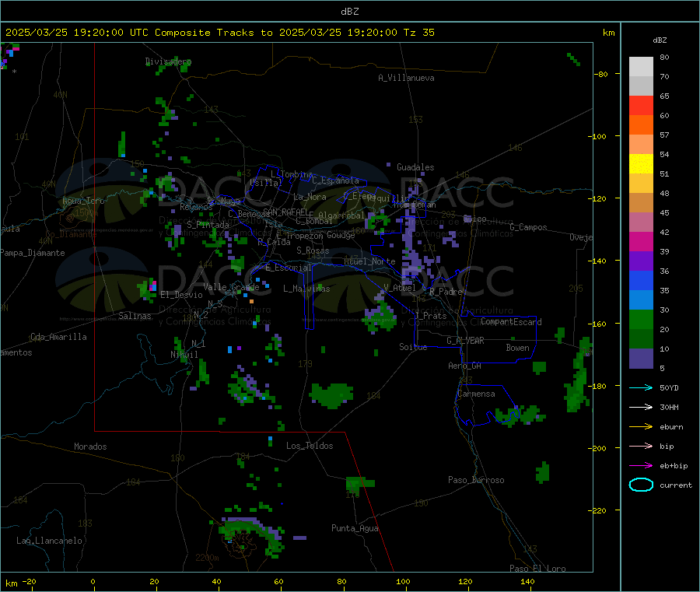
Task: Click the yellow eburn arrow legend icon
Action: pos(641,426)
